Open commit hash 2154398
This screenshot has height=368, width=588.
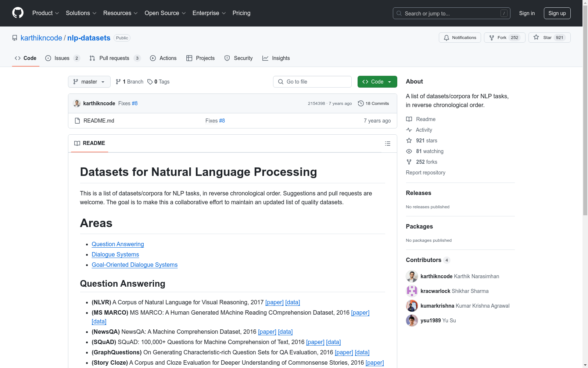(316, 103)
